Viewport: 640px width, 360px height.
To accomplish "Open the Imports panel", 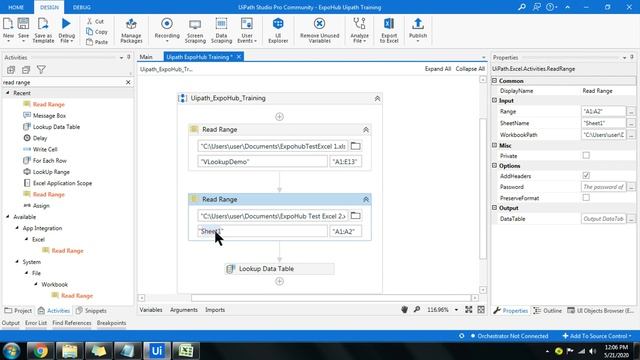I will pyautogui.click(x=215, y=310).
